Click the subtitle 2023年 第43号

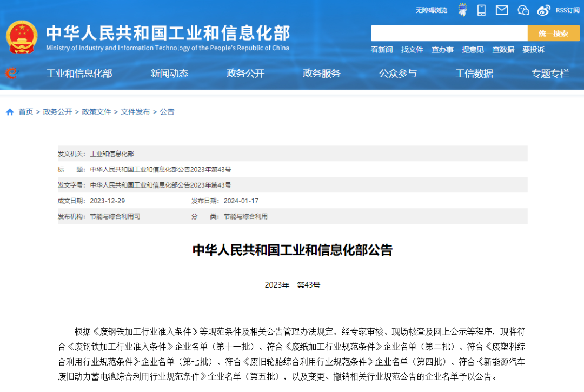(293, 285)
